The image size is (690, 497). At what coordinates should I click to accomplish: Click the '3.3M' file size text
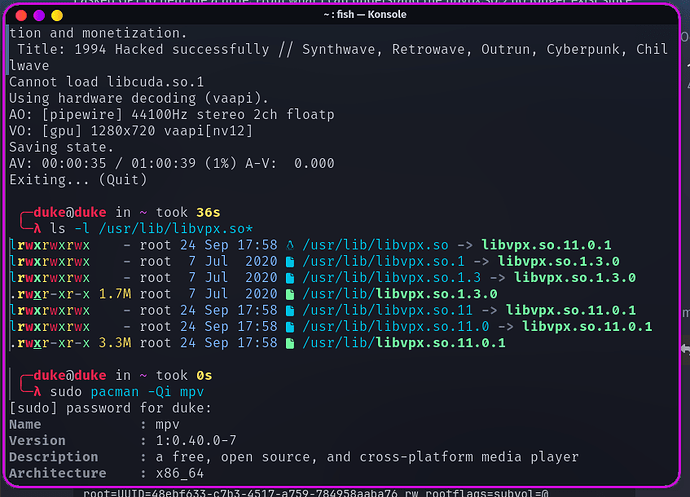tap(115, 343)
